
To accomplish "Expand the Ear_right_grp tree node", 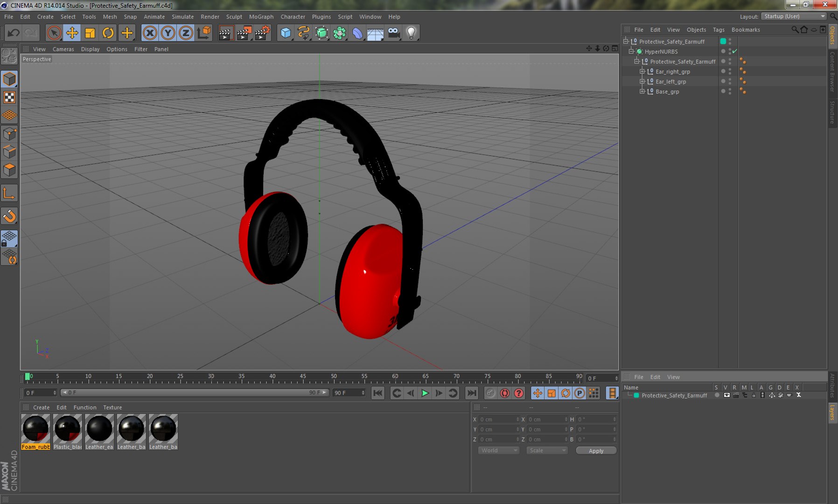I will 642,71.
